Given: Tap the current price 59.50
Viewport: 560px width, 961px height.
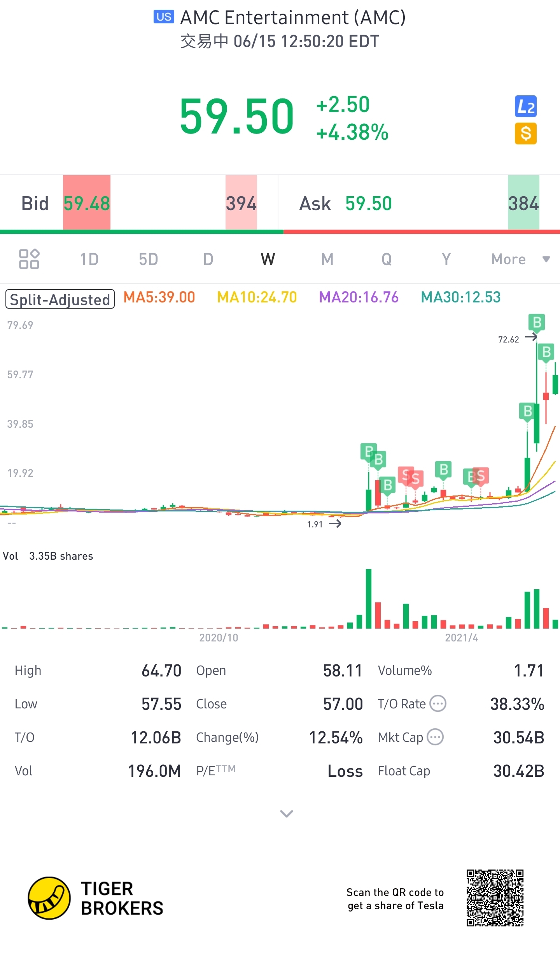Looking at the screenshot, I should coord(236,116).
